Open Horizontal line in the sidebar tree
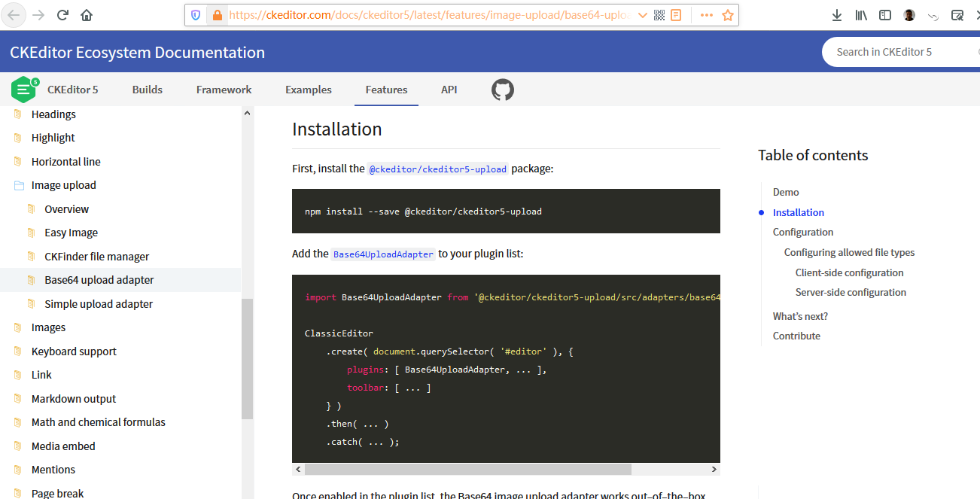The image size is (980, 499). (x=66, y=162)
